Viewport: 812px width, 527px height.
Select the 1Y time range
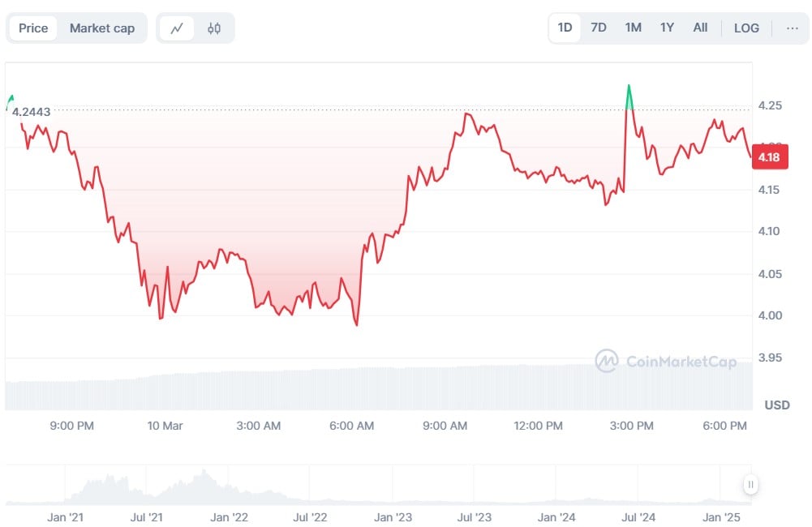[x=667, y=28]
